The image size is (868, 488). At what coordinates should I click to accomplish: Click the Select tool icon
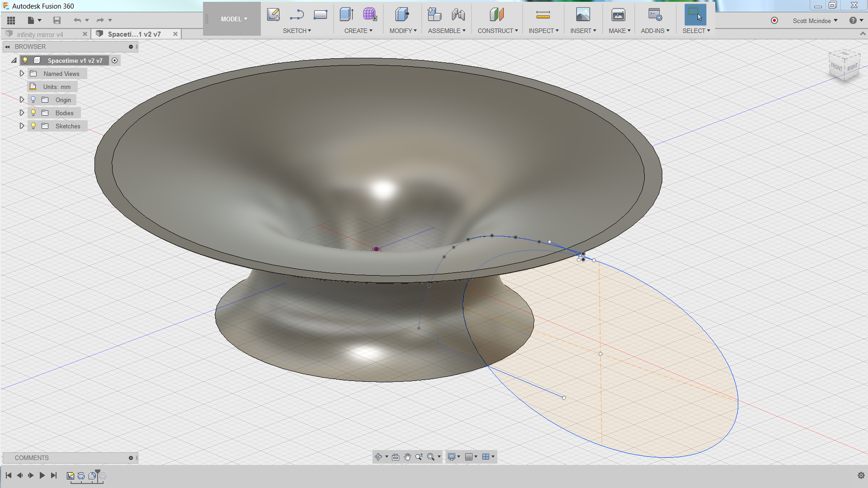click(x=695, y=14)
